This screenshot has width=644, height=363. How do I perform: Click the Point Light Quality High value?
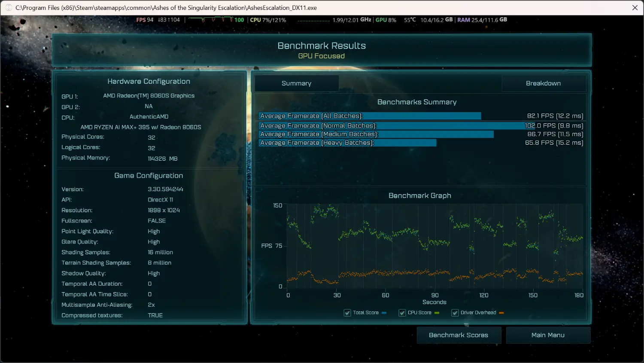coord(154,232)
